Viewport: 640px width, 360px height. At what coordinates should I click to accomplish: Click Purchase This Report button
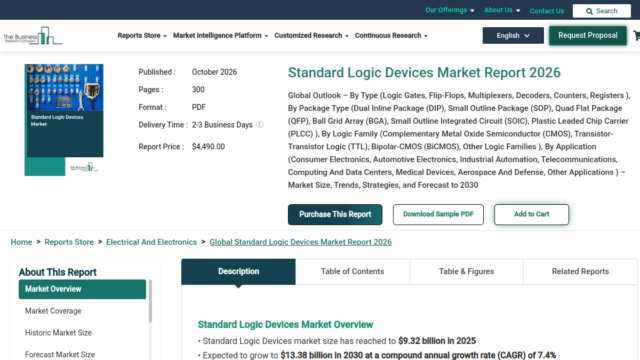coord(335,214)
